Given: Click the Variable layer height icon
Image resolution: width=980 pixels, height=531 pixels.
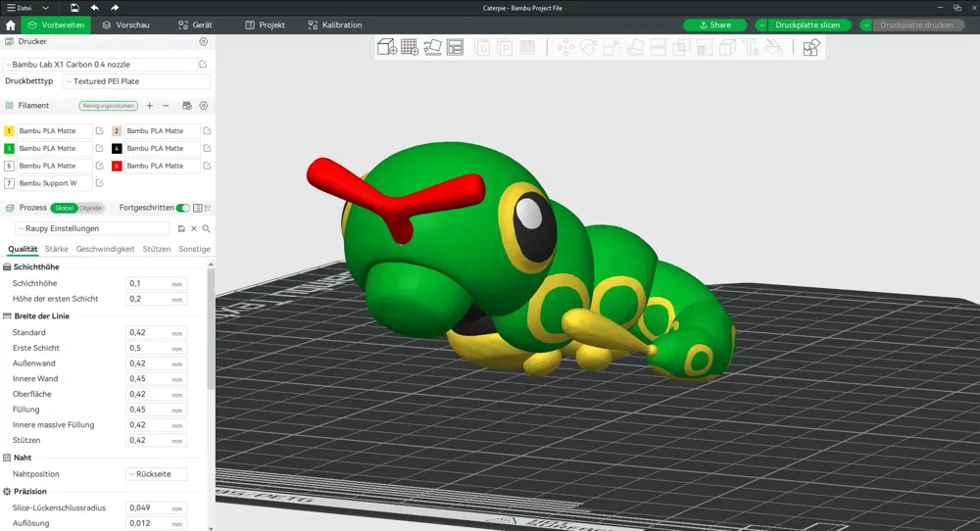Looking at the screenshot, I should pyautogui.click(x=527, y=47).
